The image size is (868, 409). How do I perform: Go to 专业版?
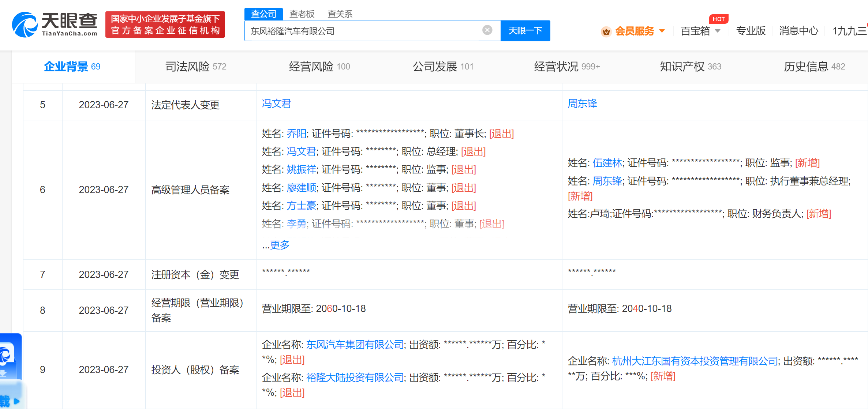[x=751, y=31]
